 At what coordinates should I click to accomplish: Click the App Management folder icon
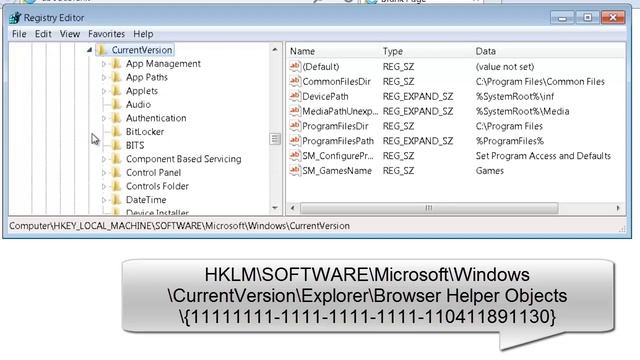tap(117, 63)
